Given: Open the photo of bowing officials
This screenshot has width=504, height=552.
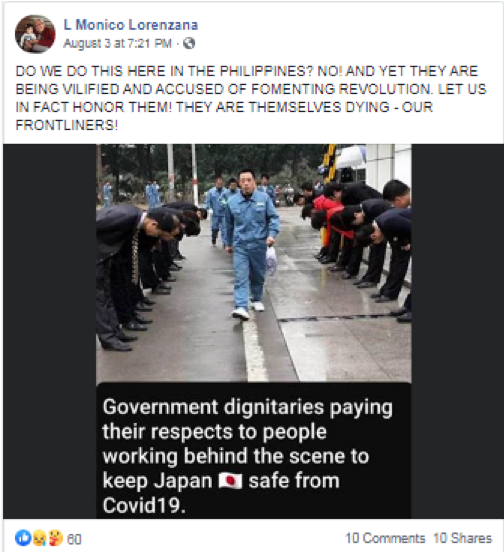Looking at the screenshot, I should (x=253, y=263).
